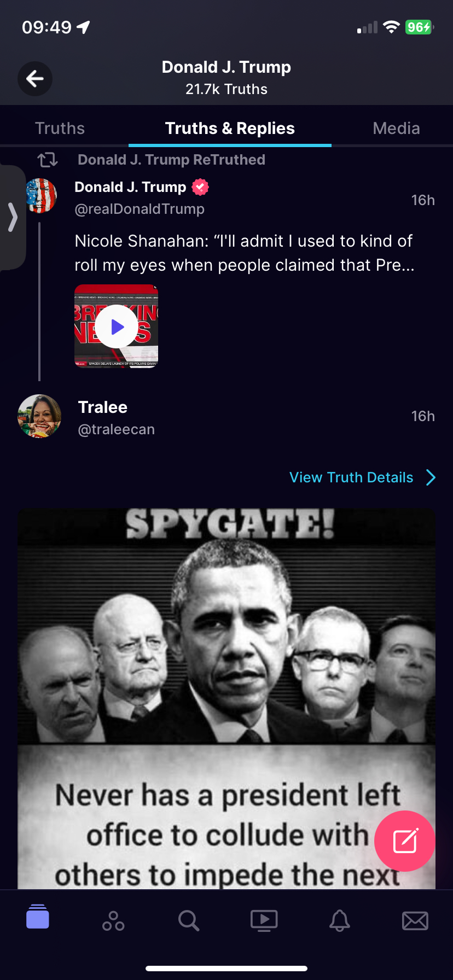453x980 pixels.
Task: Open the Groups icon in bottom bar
Action: tap(113, 920)
